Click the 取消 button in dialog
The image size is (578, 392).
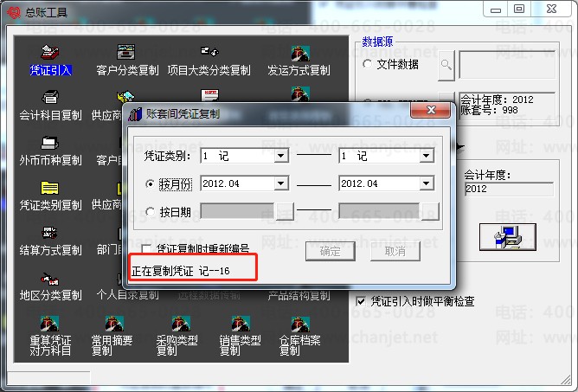point(395,251)
